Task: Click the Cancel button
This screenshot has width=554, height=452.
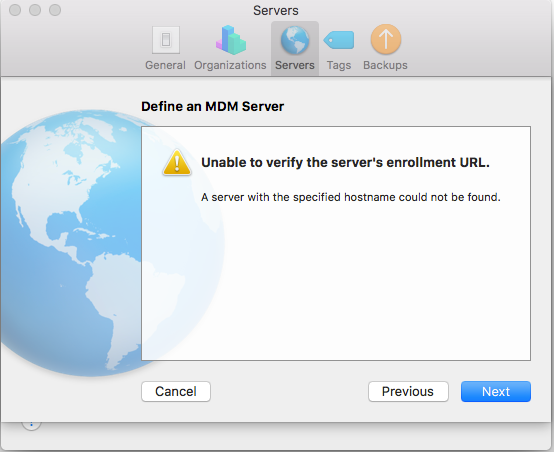Action: (176, 392)
